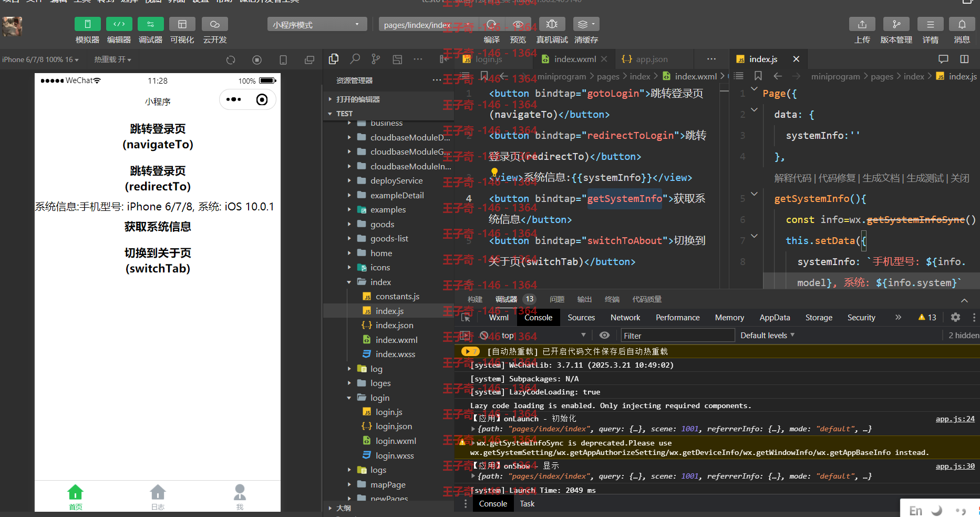The image size is (980, 517).
Task: Open the Default levels dropdown
Action: pos(767,336)
